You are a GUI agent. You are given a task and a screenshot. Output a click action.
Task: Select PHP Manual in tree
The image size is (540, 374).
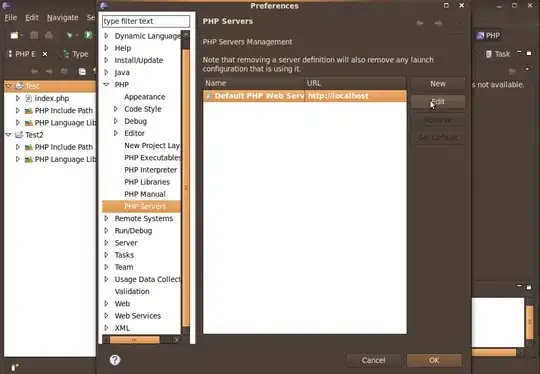[x=145, y=194]
